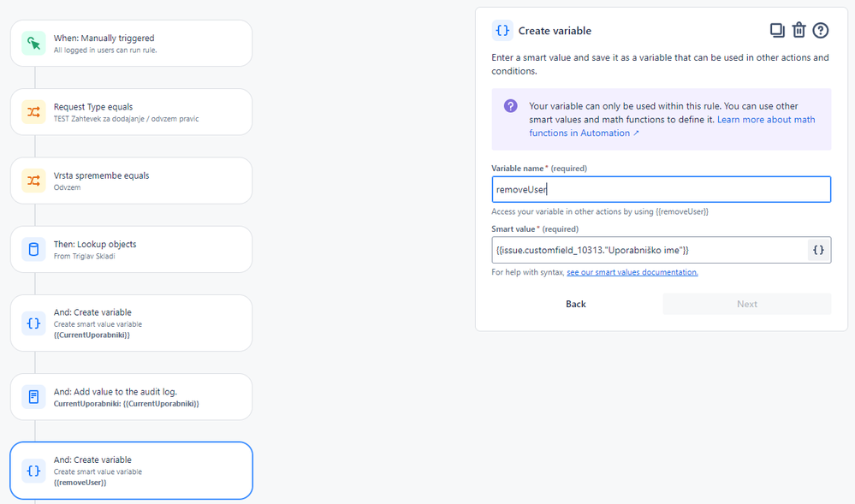
Task: Duplicate the Create variable component
Action: (x=777, y=31)
